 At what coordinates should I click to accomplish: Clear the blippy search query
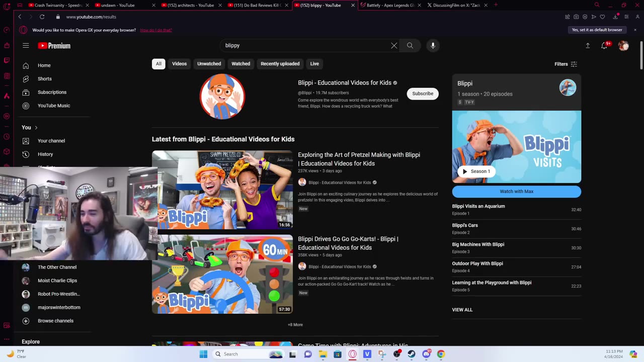394,46
